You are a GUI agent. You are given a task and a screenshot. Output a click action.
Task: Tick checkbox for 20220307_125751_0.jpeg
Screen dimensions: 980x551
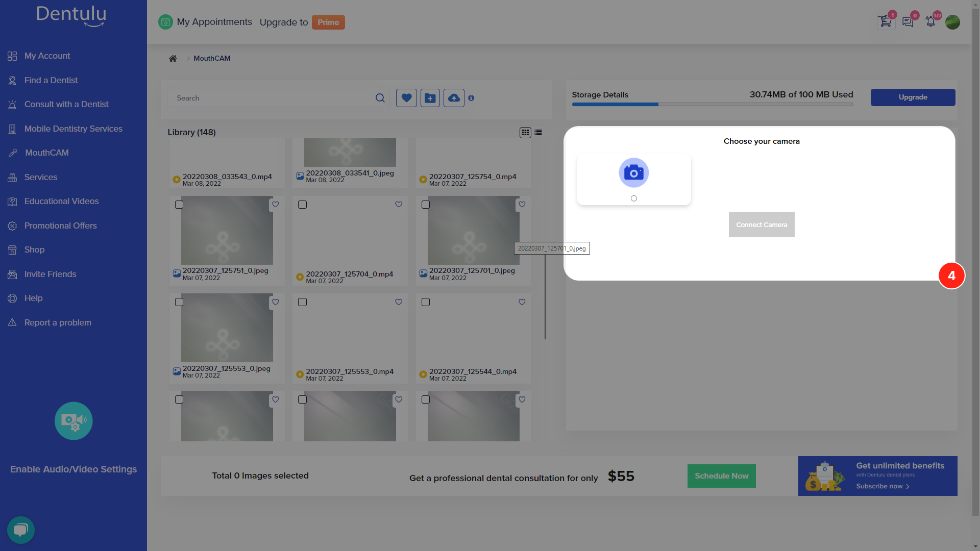(x=179, y=205)
